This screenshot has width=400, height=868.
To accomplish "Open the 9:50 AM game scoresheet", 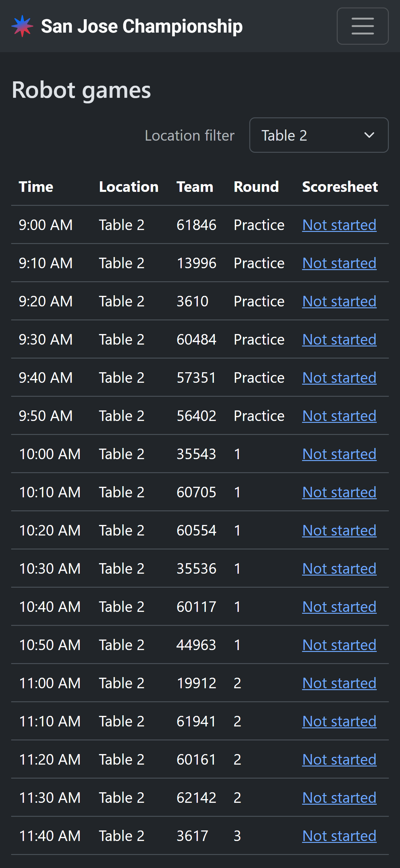I will 339,416.
